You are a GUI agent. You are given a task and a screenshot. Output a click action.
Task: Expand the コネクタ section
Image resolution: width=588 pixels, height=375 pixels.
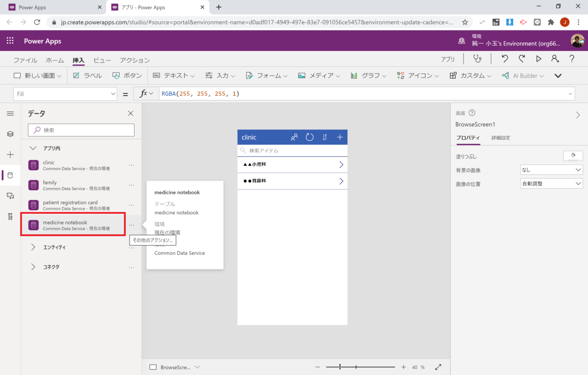(33, 267)
